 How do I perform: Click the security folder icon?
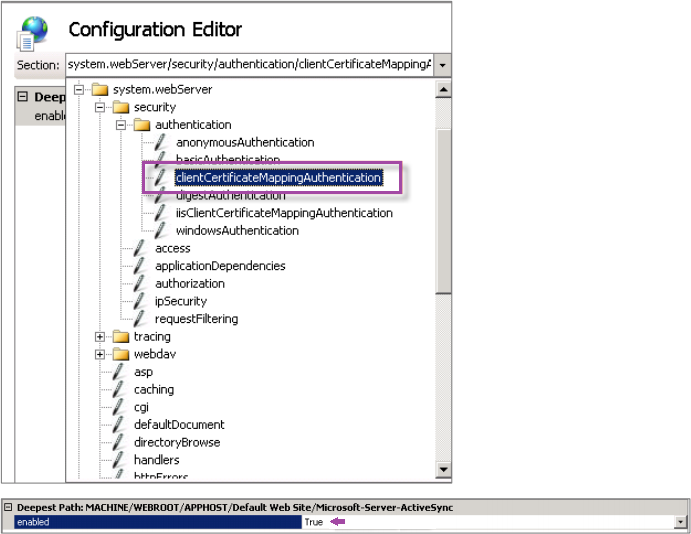[x=121, y=108]
